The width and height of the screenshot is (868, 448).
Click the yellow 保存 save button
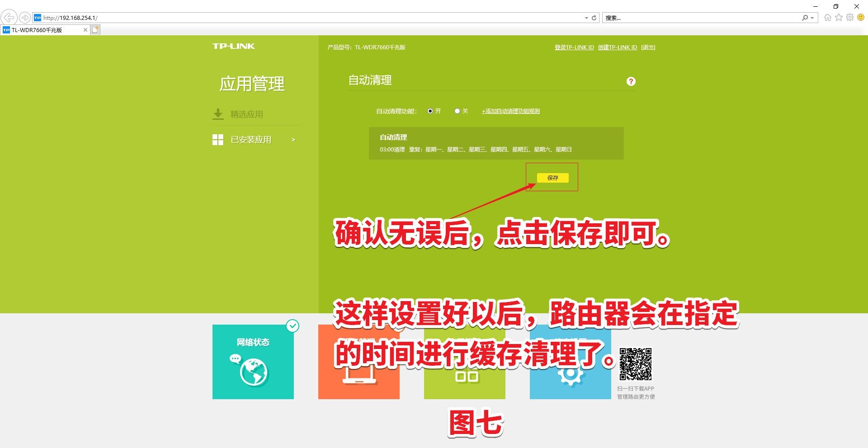pos(552,178)
